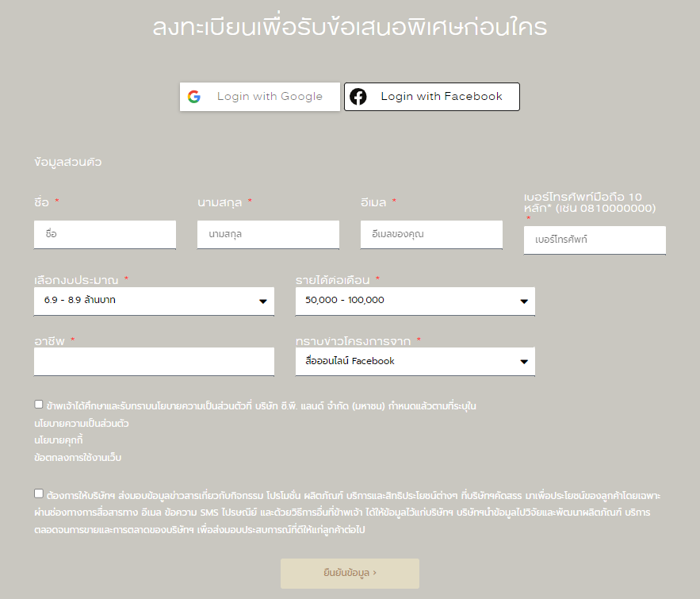Tick the marketing news consent checkbox
700x599 pixels.
[39, 493]
